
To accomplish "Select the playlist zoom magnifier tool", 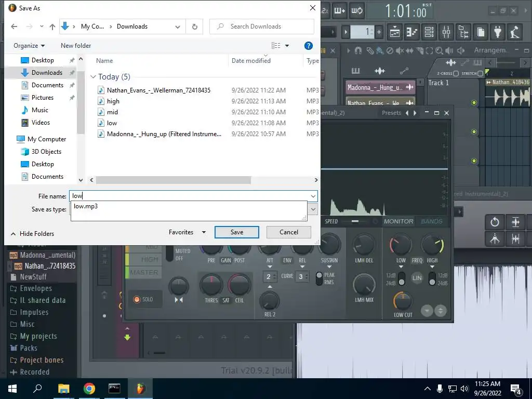I will point(440,51).
